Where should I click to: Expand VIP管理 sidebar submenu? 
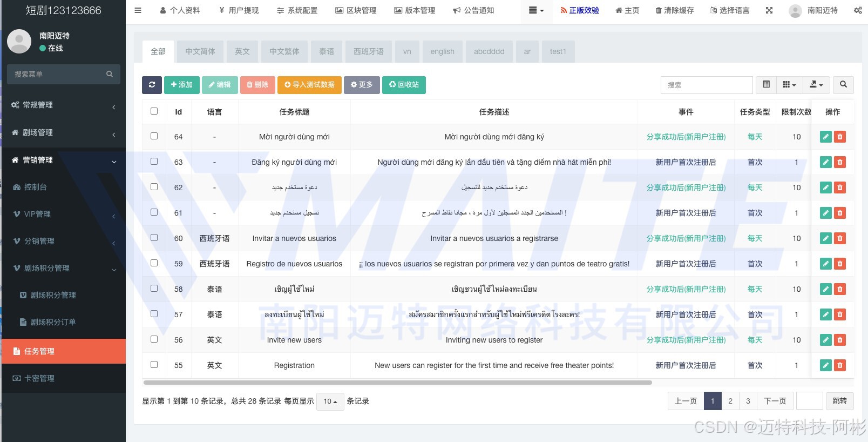click(63, 214)
